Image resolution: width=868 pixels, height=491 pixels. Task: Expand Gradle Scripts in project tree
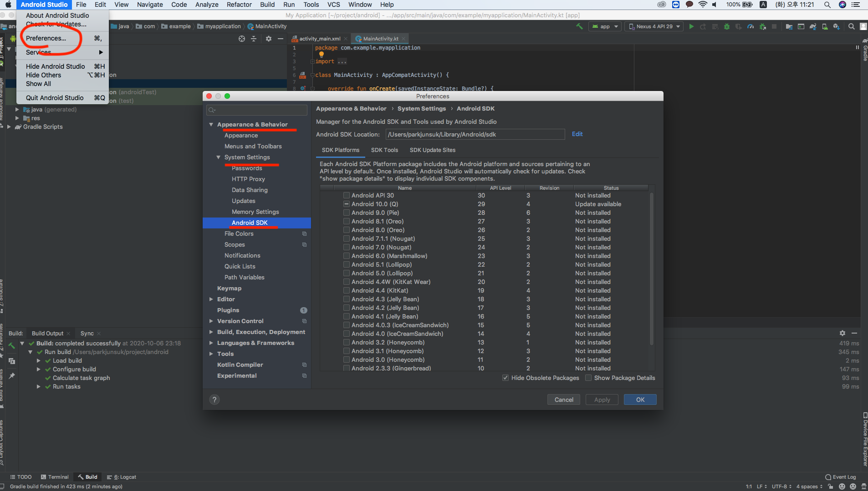coord(9,127)
